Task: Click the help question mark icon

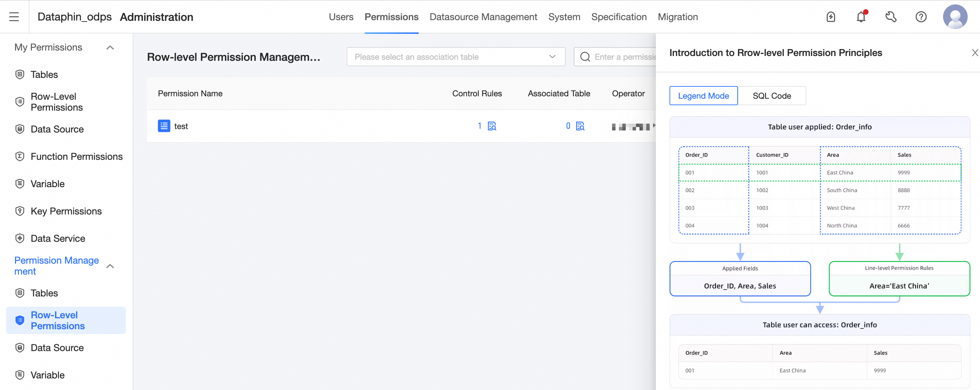Action: [921, 17]
